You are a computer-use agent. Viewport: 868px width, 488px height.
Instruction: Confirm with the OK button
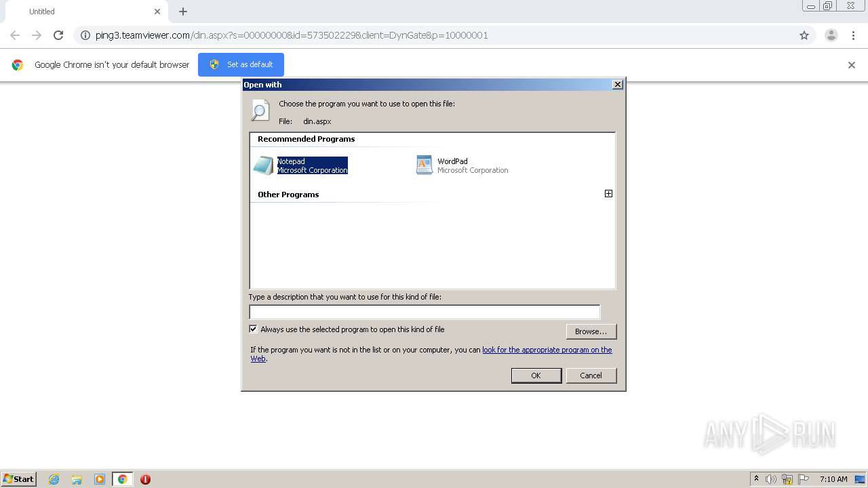point(536,375)
